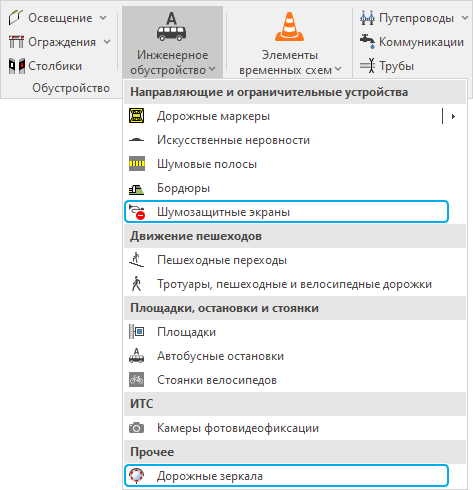
Task: Choose the Бордюры curb icon
Action: [x=137, y=190]
